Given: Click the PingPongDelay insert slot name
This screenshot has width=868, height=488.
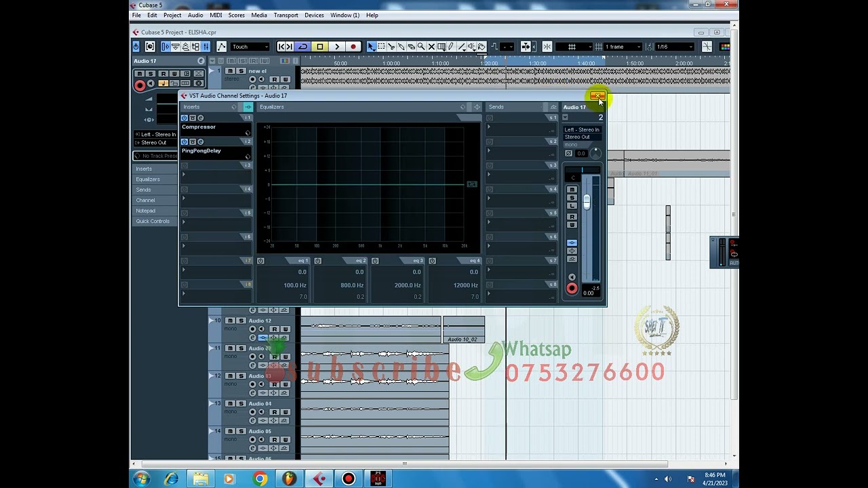Looking at the screenshot, I should pos(201,150).
